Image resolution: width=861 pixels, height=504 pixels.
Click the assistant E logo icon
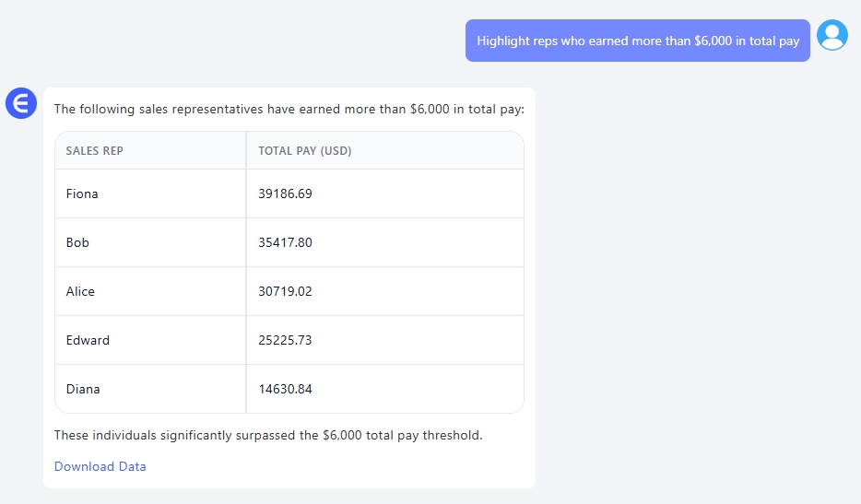21,104
